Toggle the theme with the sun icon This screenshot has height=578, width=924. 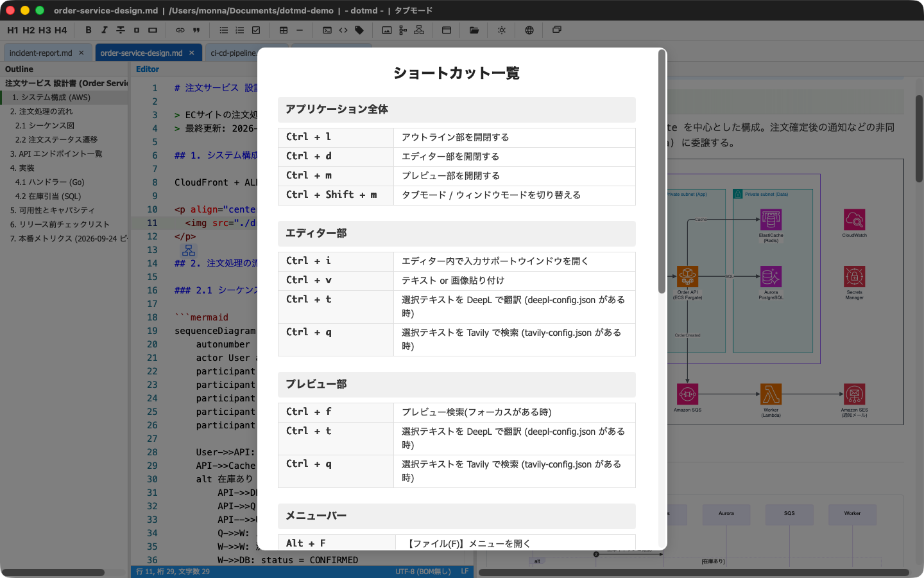(x=502, y=30)
